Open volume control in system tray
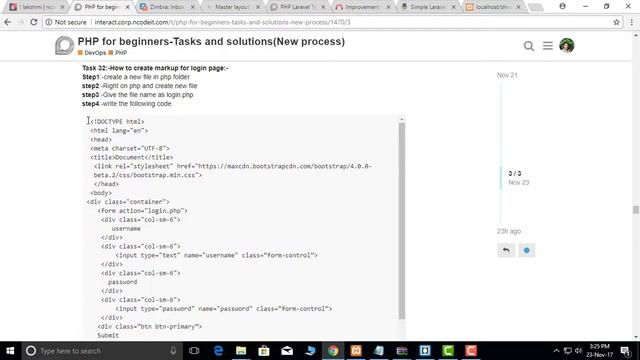The height and width of the screenshot is (360, 640). [578, 351]
